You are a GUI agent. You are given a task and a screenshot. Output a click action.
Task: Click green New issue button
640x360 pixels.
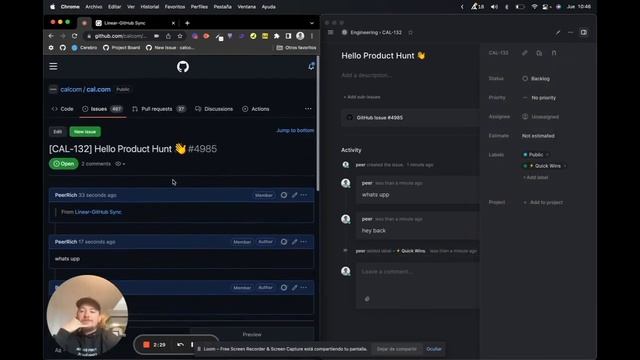(x=85, y=132)
